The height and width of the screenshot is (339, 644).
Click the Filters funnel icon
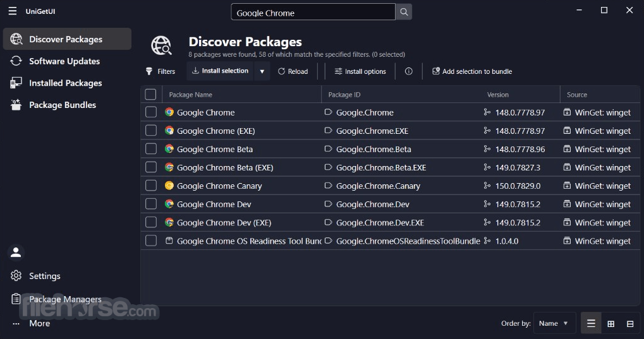(x=149, y=71)
